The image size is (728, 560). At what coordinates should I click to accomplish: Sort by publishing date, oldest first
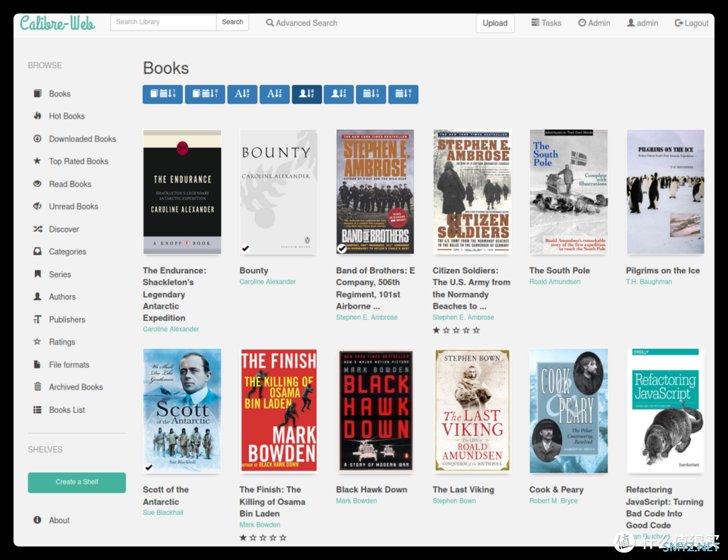pos(403,94)
